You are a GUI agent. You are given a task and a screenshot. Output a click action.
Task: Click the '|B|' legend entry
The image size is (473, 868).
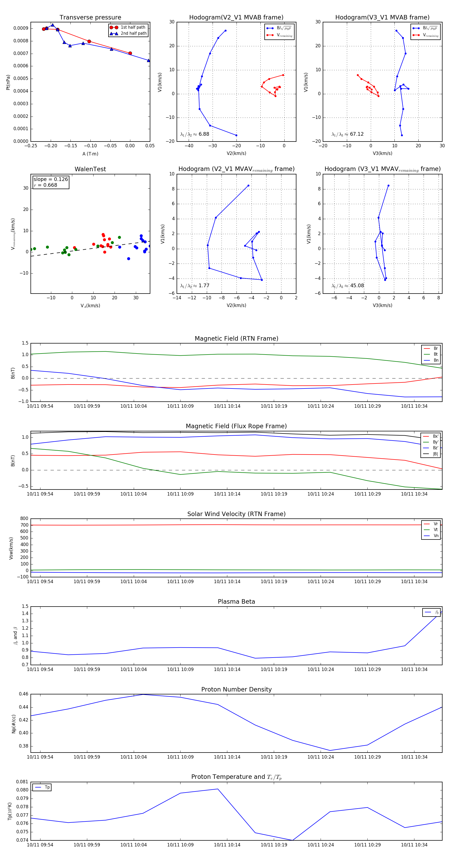(x=431, y=454)
